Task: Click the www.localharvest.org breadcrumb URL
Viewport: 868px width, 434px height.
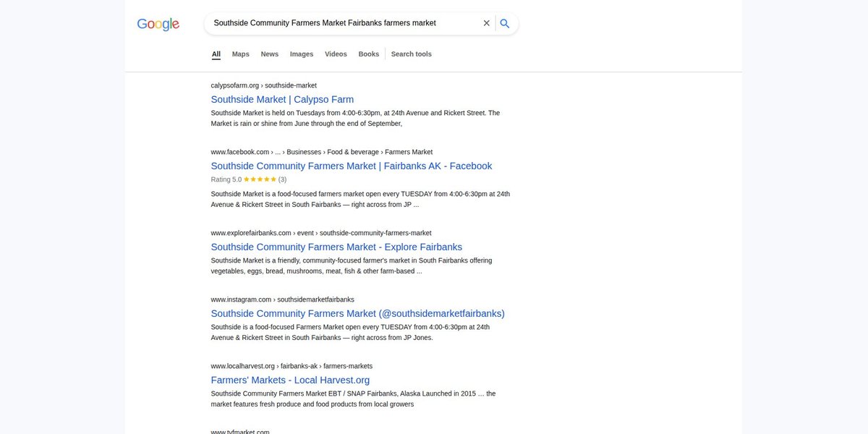Action: tap(292, 366)
